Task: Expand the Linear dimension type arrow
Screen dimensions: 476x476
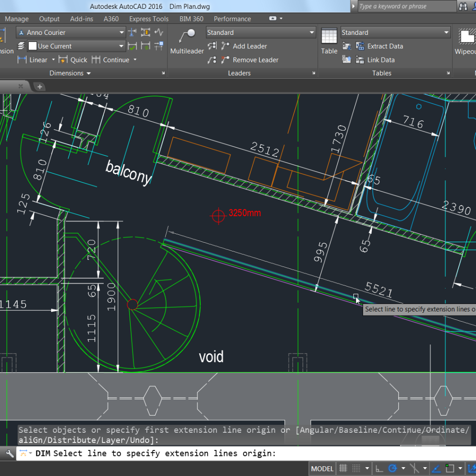Action: 53,59
